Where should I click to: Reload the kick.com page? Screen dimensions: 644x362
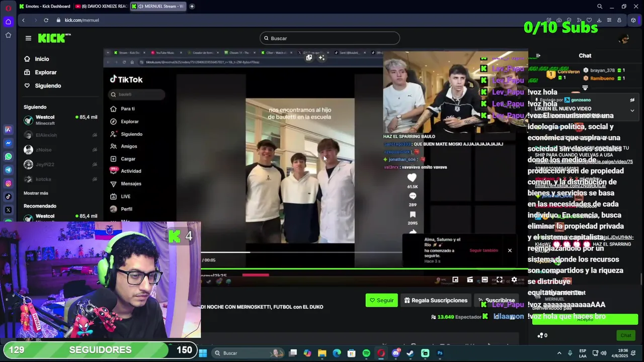click(x=46, y=20)
